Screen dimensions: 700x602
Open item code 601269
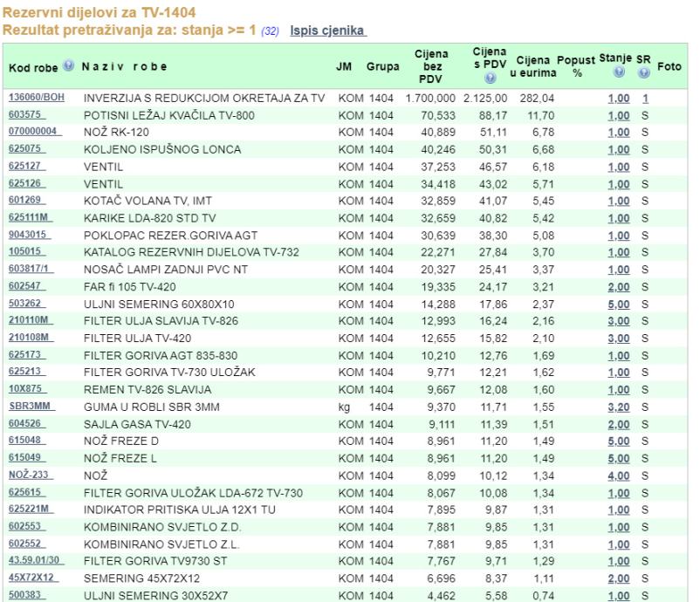[x=26, y=200]
